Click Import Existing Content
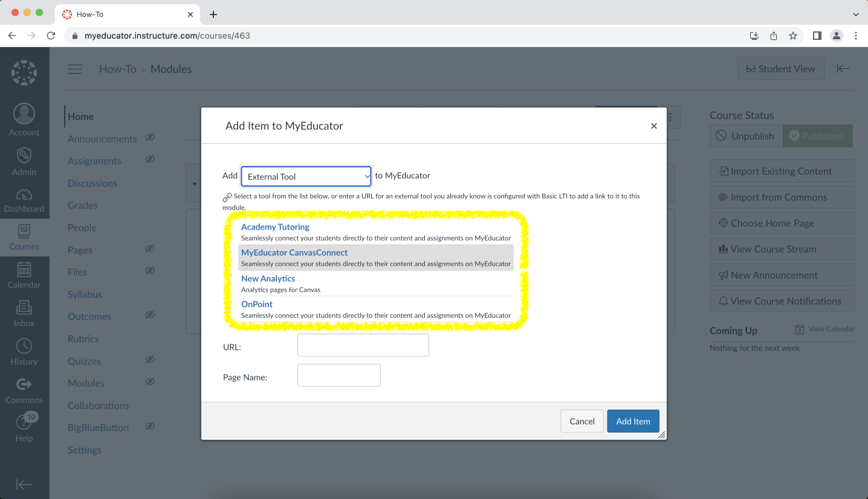The image size is (868, 499). point(782,171)
